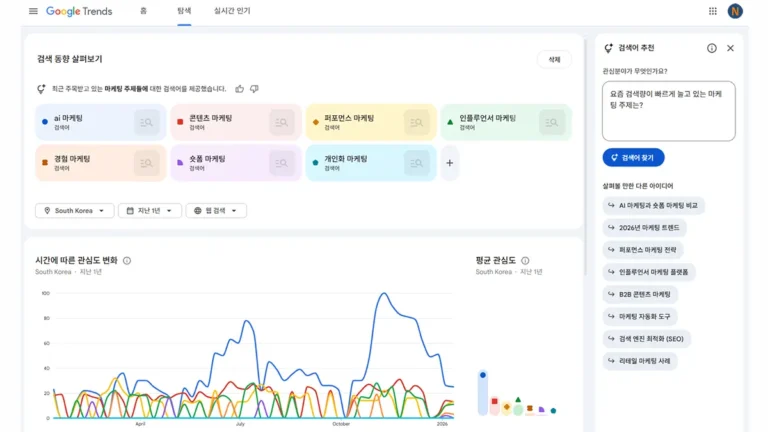Choose idea 검색 엔진 최적화 (SEO)
Screen dimensions: 768x432
click(x=647, y=339)
